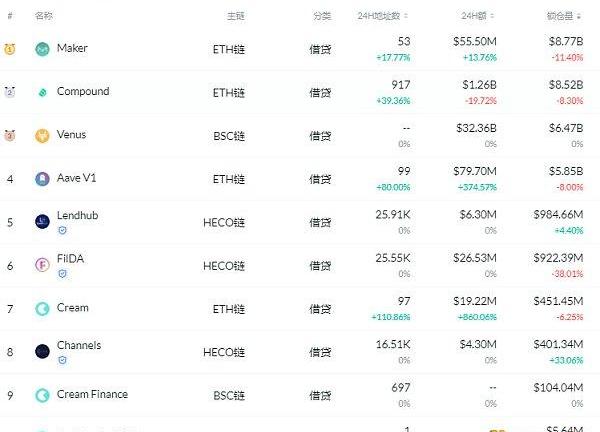This screenshot has height=432, width=600.
Task: Click the FilDA pink logo icon
Action: point(42,265)
